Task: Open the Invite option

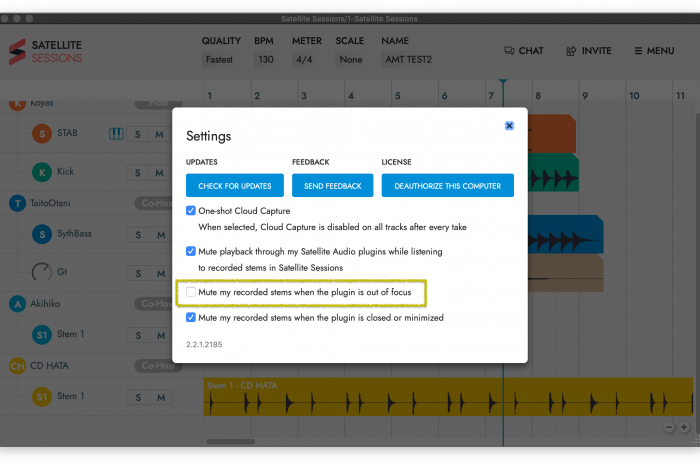Action: [x=589, y=51]
